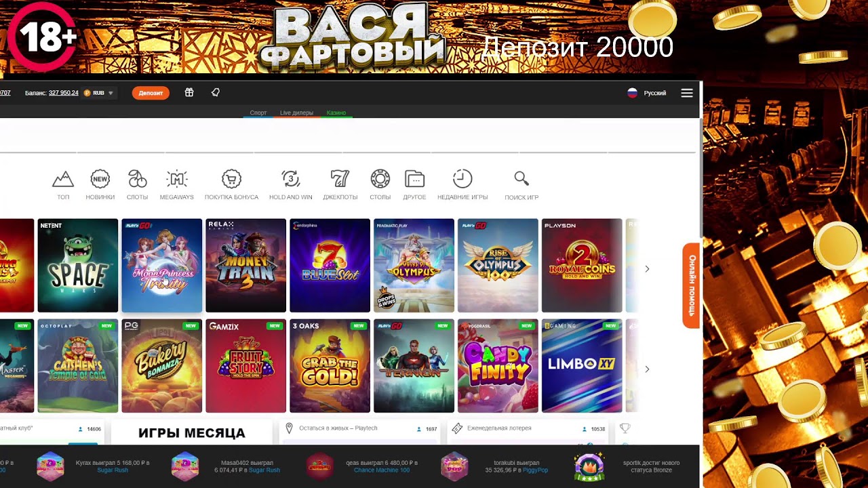Open the RUB currency dropdown

99,93
